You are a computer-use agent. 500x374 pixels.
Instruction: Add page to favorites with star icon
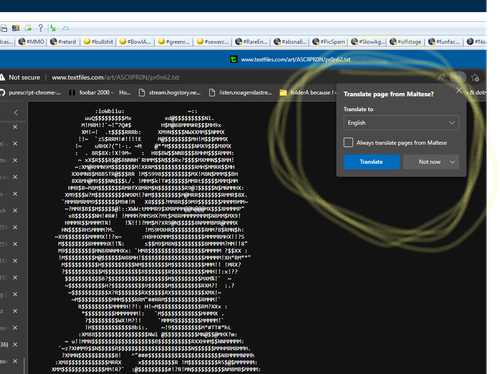tap(475, 78)
